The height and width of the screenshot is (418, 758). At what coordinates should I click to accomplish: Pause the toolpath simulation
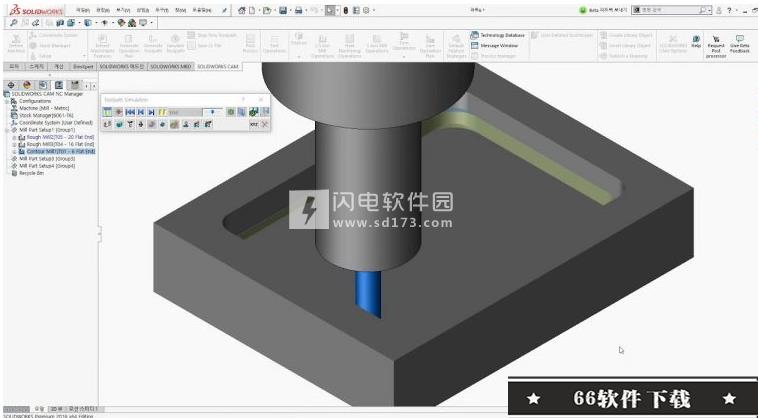(162, 112)
